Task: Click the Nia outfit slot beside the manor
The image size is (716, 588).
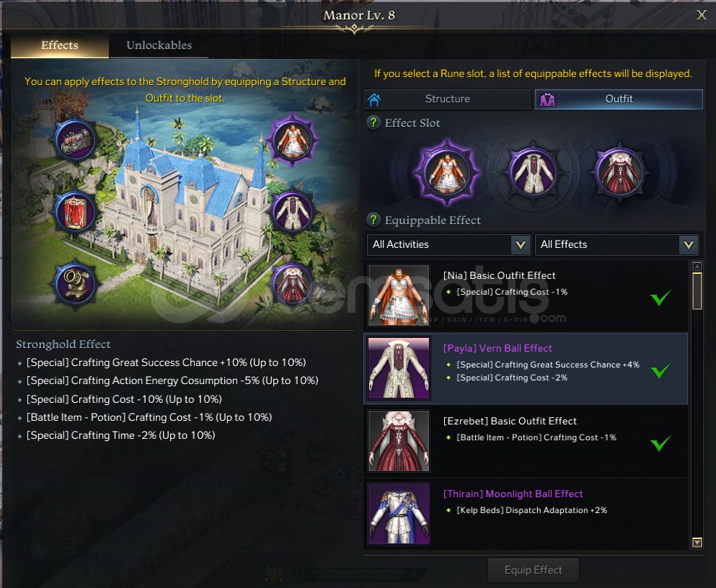Action: point(292,138)
